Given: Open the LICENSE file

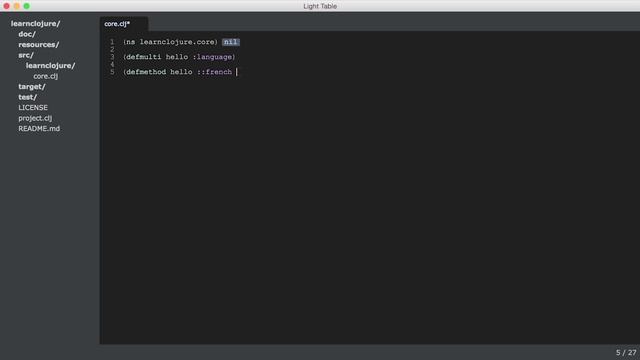Looking at the screenshot, I should pos(33,108).
